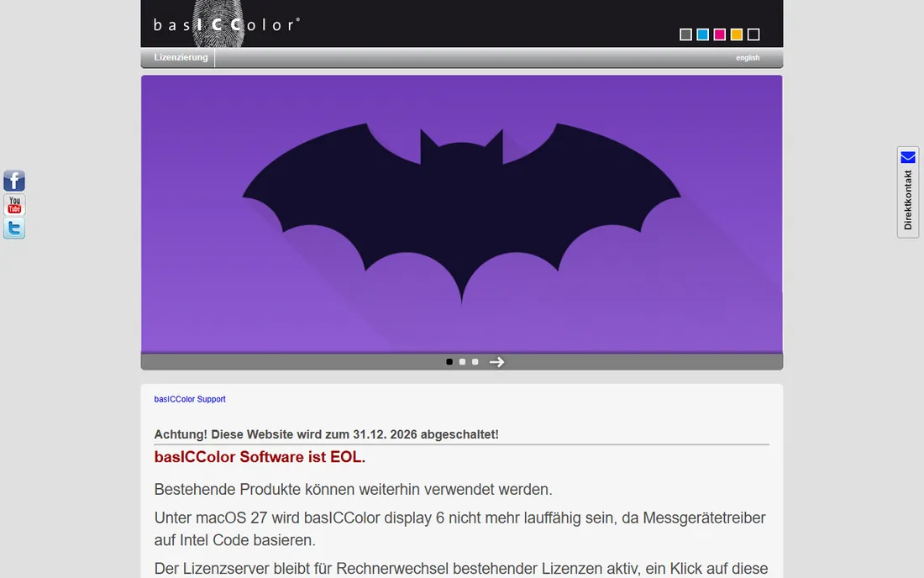Click paragraph starting 'Unter macOS 27 wird'
This screenshot has width=924, height=578.
click(x=460, y=528)
